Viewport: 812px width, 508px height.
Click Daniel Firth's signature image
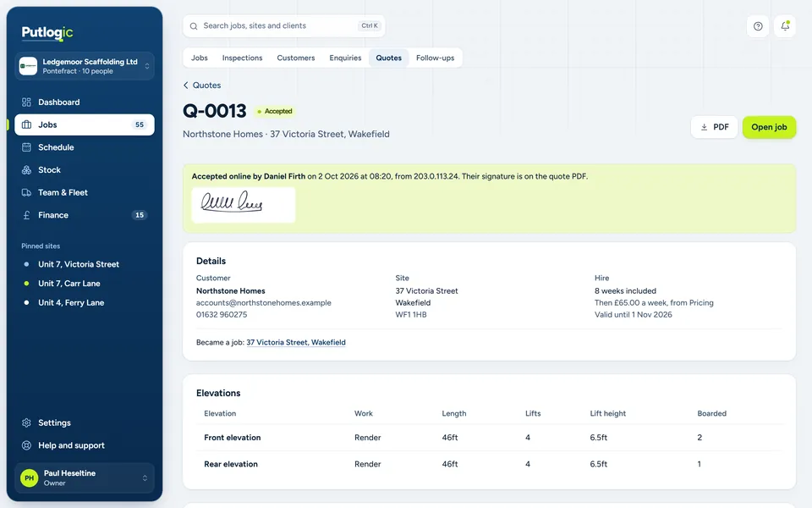click(244, 205)
